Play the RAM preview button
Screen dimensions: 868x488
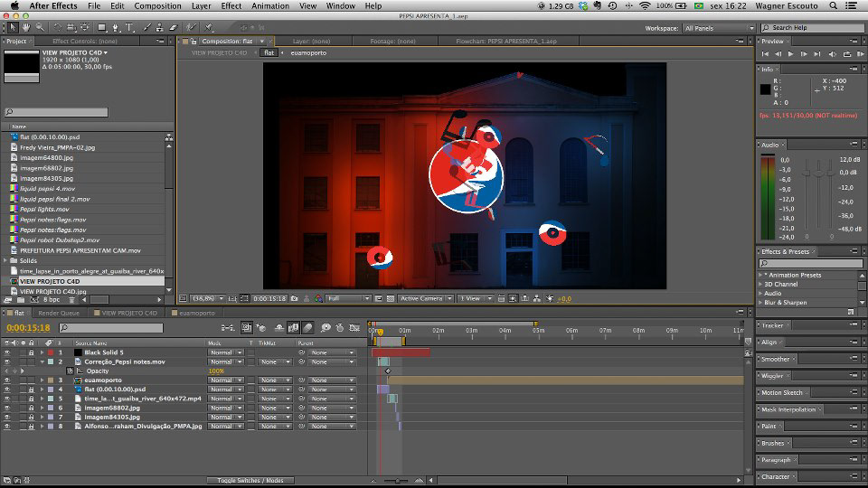(x=860, y=54)
